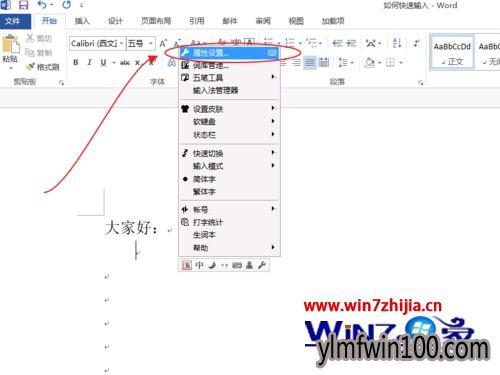500x375 pixels.
Task: Click the Copy icon
Action: [30, 52]
